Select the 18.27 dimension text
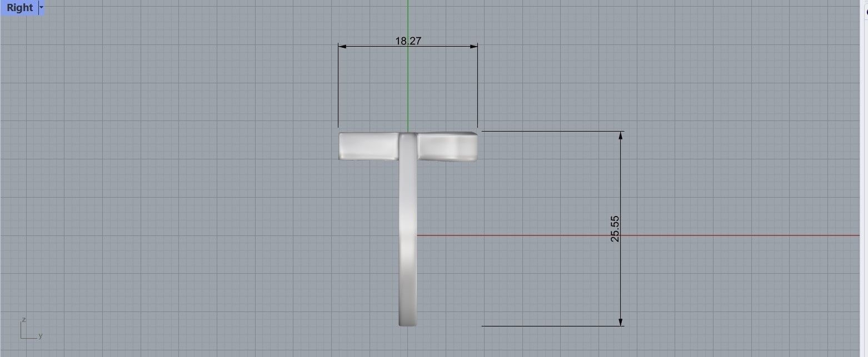This screenshot has width=868, height=357. [x=408, y=41]
